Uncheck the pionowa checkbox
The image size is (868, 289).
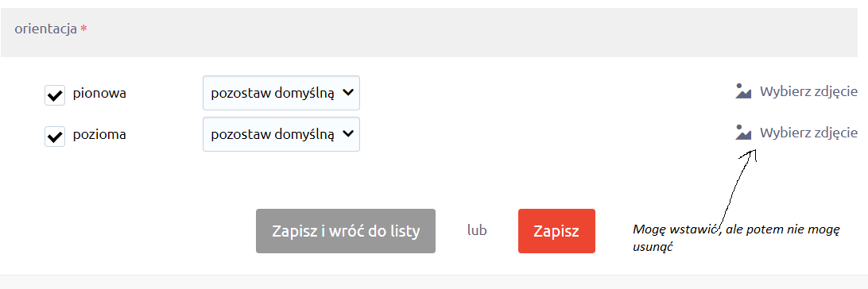55,95
